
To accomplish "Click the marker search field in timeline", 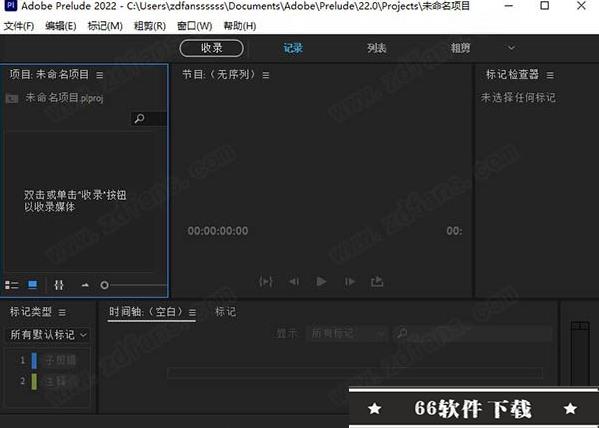I will click(x=473, y=334).
